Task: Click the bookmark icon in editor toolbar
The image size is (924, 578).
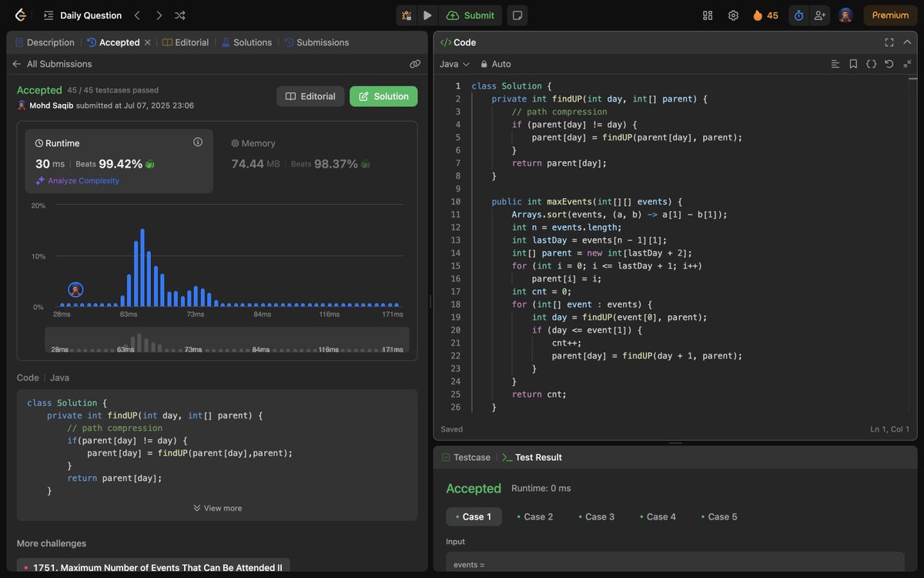Action: (853, 64)
